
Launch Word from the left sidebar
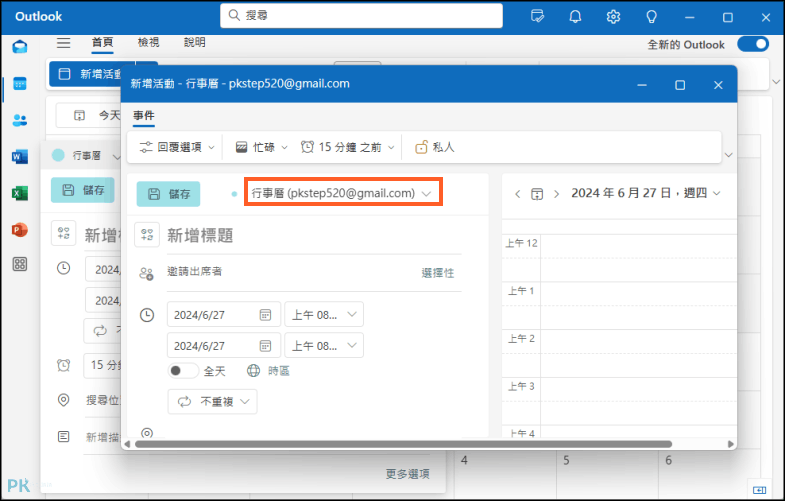(x=20, y=157)
